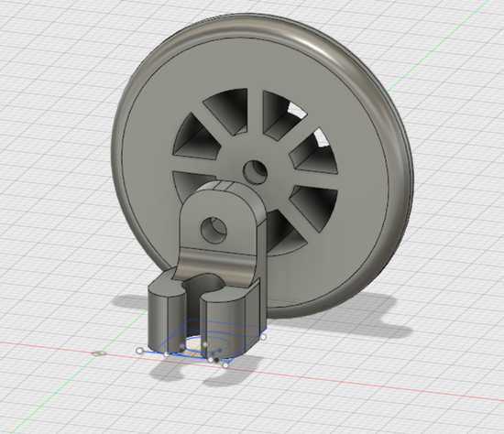Select the round hole in the bracket plate

pos(214,230)
